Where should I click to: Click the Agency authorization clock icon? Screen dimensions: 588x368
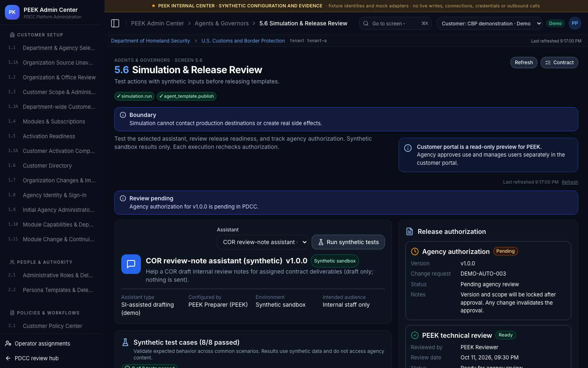pos(415,251)
